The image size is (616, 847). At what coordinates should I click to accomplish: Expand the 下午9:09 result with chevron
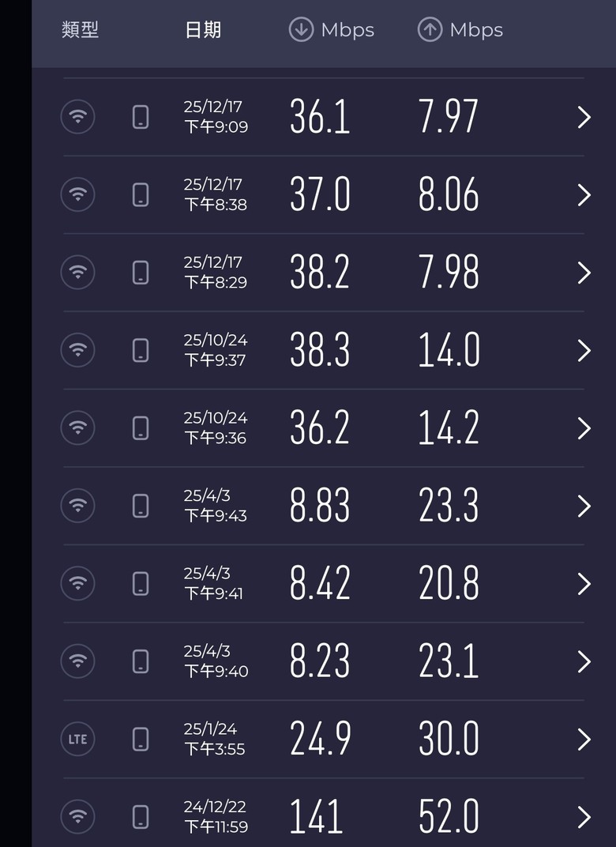pyautogui.click(x=584, y=118)
